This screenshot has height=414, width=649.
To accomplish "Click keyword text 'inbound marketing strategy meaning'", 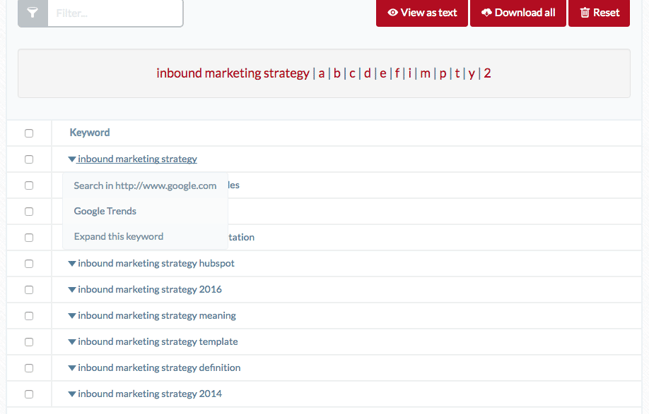I will [157, 315].
